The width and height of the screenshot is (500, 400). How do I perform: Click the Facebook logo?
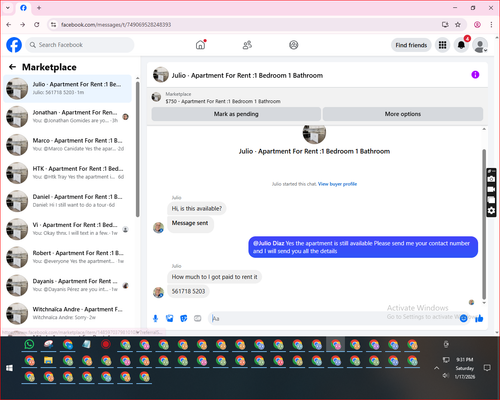(14, 45)
